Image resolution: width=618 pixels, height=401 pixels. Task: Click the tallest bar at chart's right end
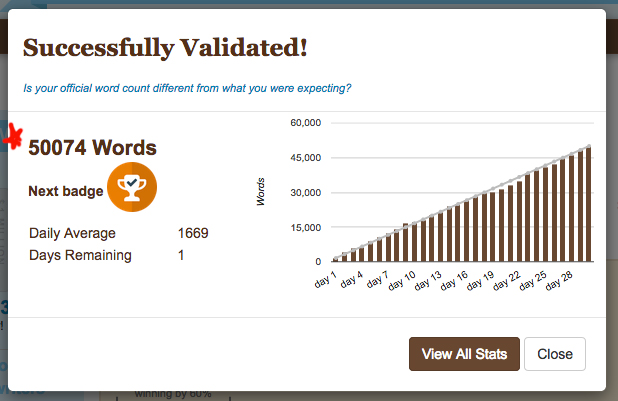[588, 204]
